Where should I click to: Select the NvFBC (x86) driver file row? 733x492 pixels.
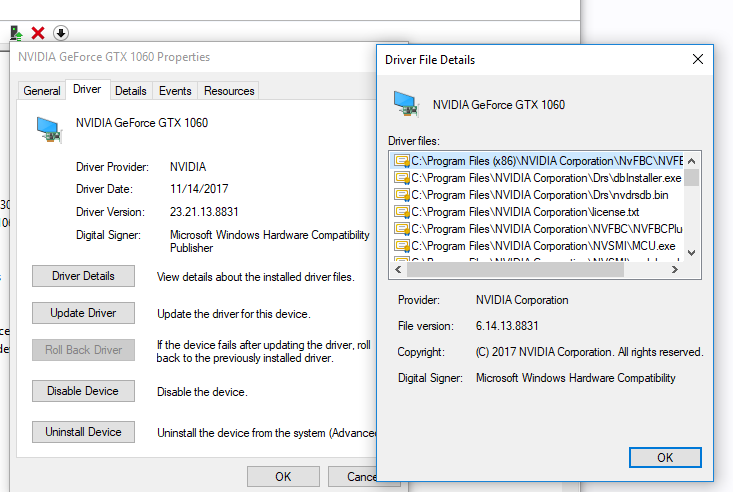tap(537, 161)
